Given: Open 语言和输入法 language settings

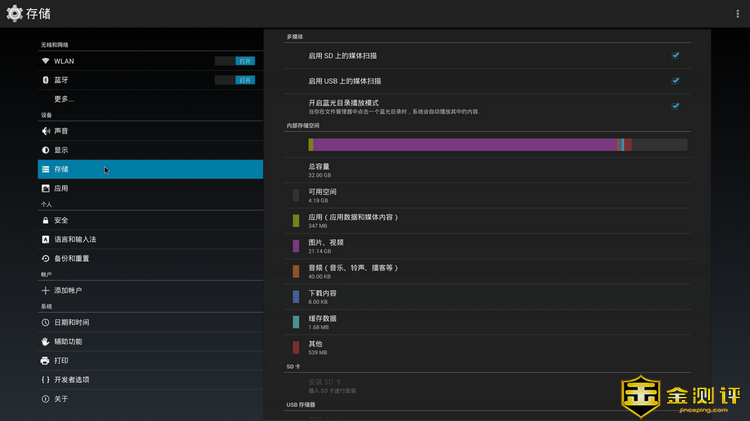Looking at the screenshot, I should click(x=75, y=239).
